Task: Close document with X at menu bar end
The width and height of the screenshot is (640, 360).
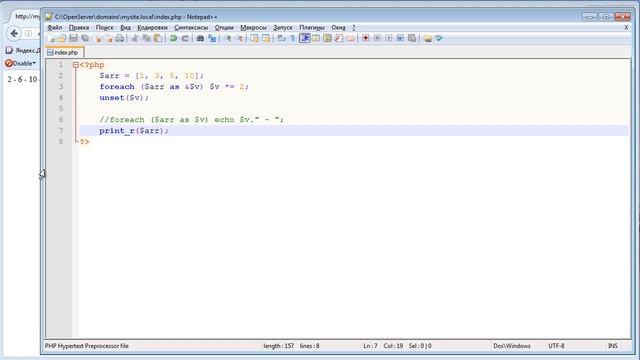Action: (x=626, y=27)
